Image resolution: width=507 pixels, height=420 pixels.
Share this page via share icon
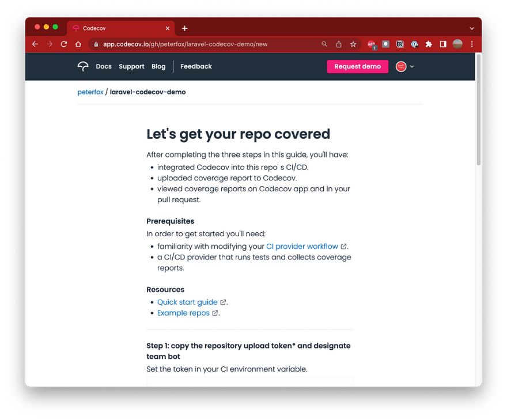click(339, 44)
